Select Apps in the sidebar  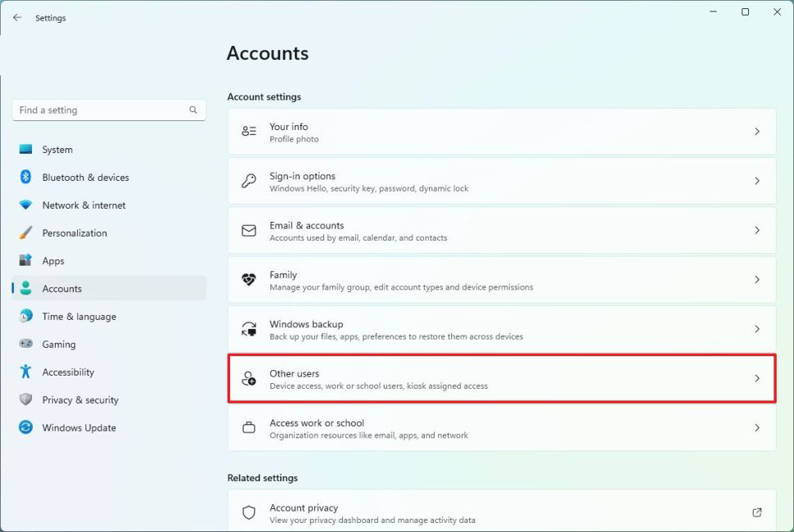(x=53, y=261)
